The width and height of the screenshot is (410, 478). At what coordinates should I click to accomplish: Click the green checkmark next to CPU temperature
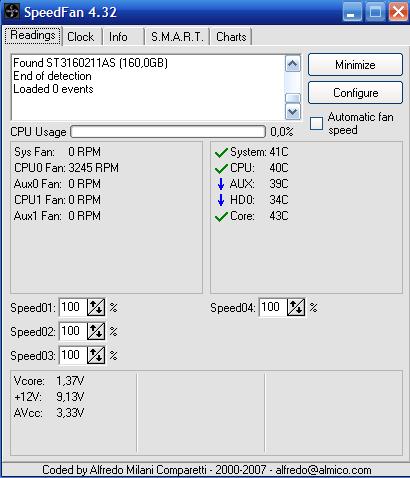click(x=221, y=169)
